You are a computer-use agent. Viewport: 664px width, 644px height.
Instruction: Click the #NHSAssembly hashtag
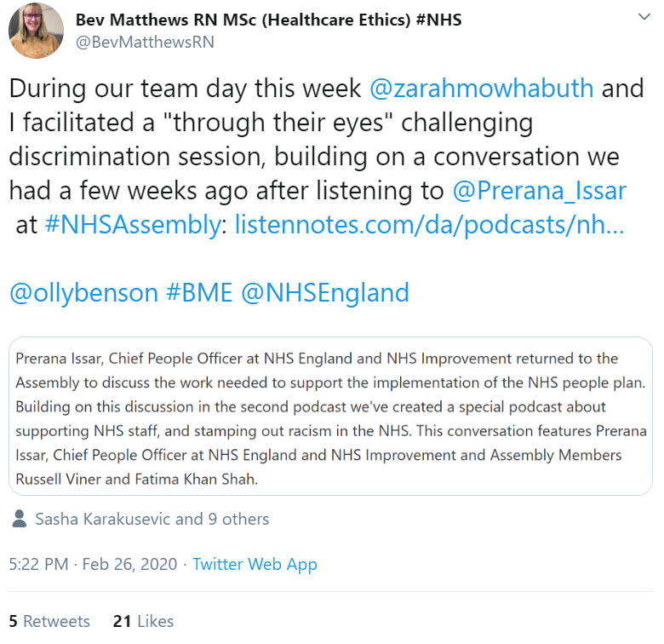(133, 225)
